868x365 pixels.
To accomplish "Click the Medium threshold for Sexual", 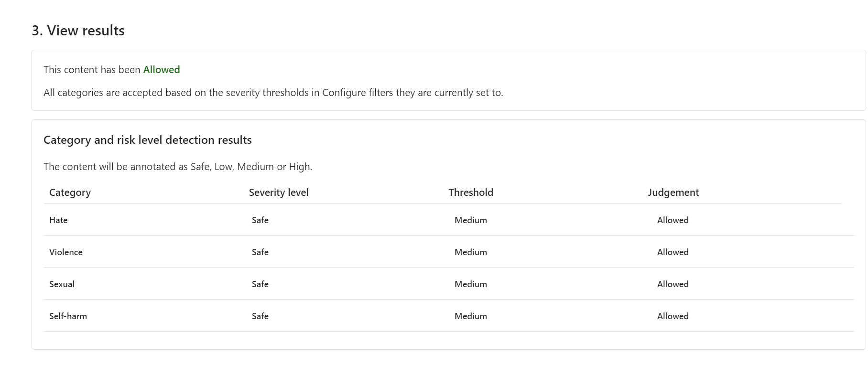I will pyautogui.click(x=470, y=284).
